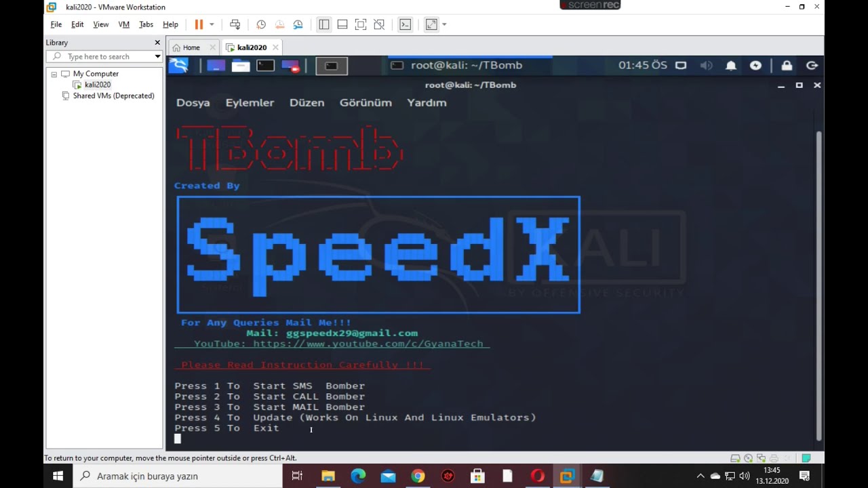Click the ggspeedx29@gmail.com address
The width and height of the screenshot is (868, 488).
pyautogui.click(x=352, y=333)
